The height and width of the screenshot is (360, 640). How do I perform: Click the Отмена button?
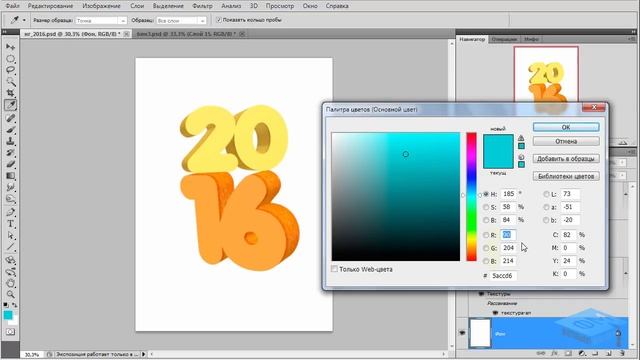pyautogui.click(x=566, y=141)
